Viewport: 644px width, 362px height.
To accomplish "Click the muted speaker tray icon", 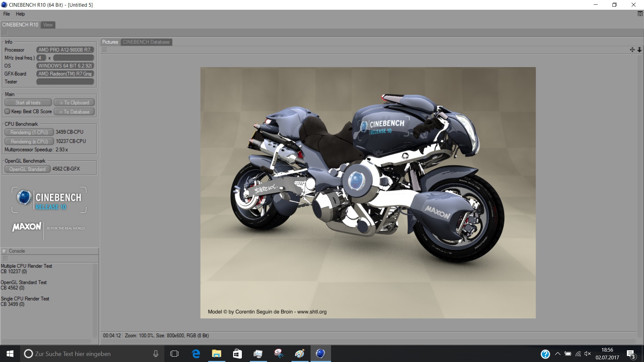I will point(588,354).
